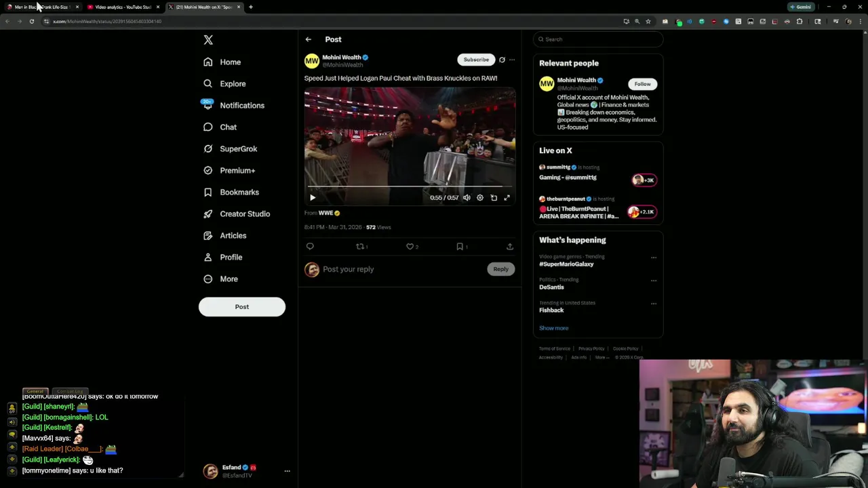Click Show more under What's happening

click(554, 328)
